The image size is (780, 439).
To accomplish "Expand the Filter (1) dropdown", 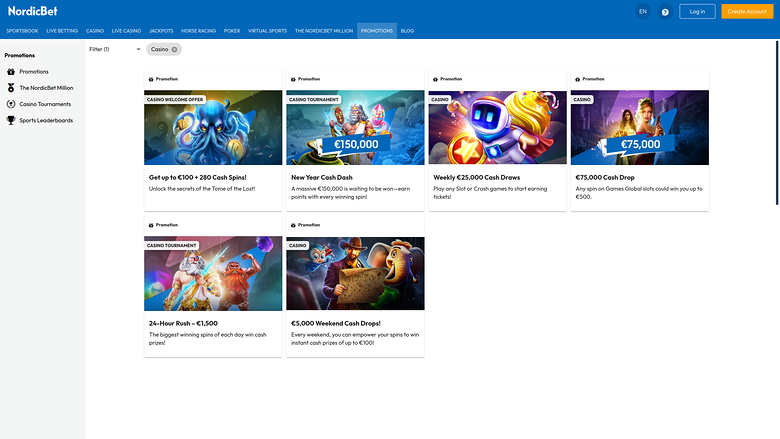I will 114,49.
